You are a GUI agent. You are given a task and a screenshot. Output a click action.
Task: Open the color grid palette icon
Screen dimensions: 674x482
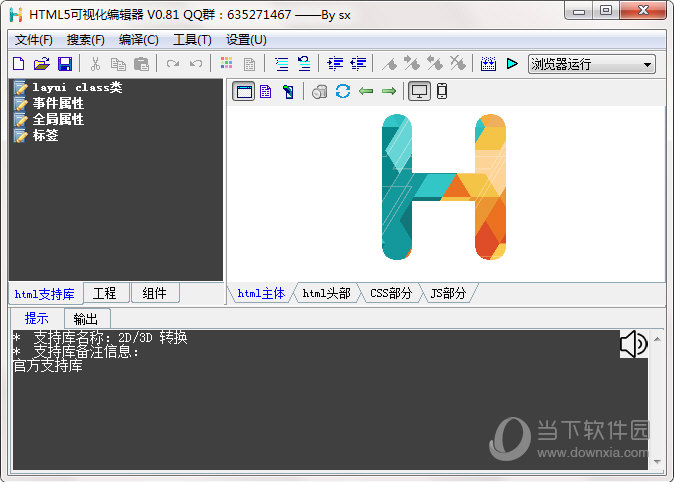227,63
